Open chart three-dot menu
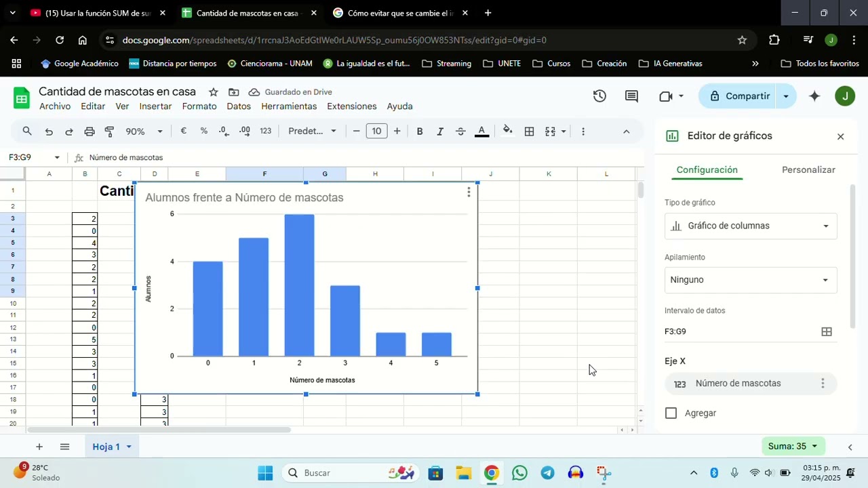The image size is (868, 488). click(469, 192)
